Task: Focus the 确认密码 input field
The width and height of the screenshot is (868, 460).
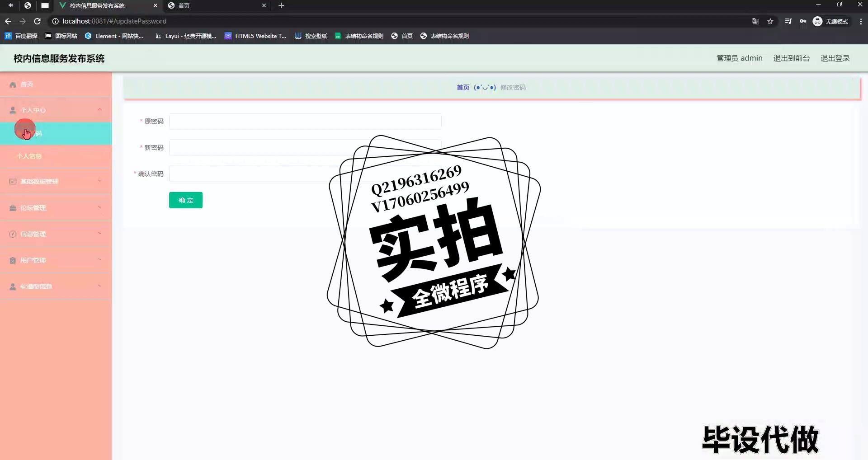Action: pos(305,174)
